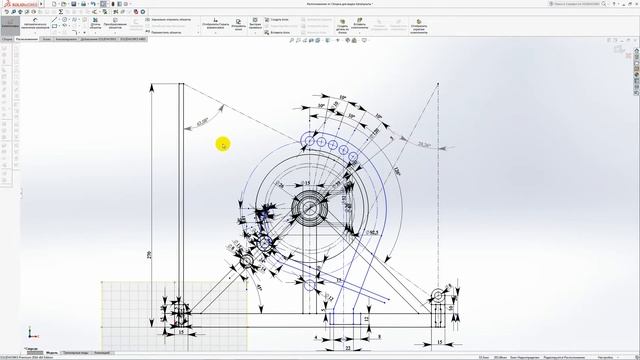Open the View Settings monitor icon

point(364,40)
